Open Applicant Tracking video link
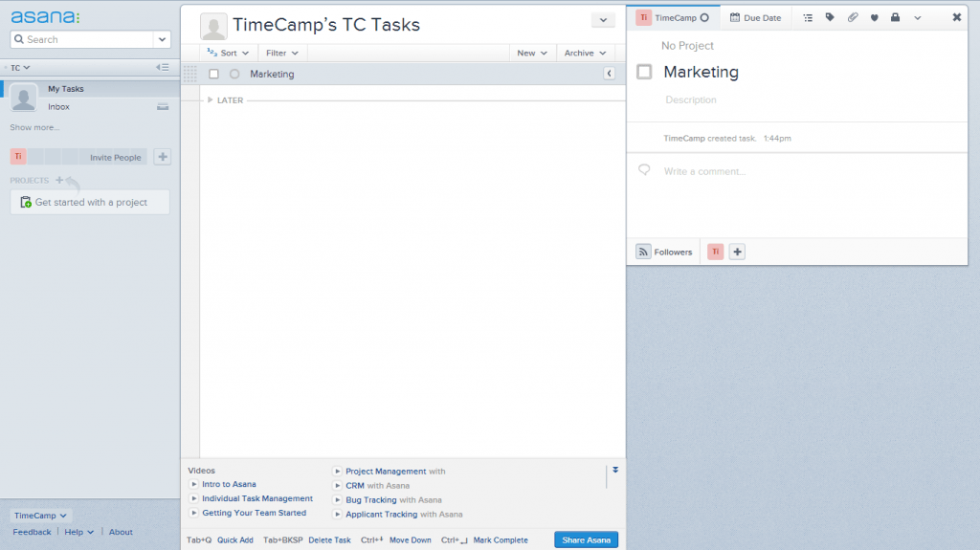This screenshot has width=980, height=550. point(381,515)
